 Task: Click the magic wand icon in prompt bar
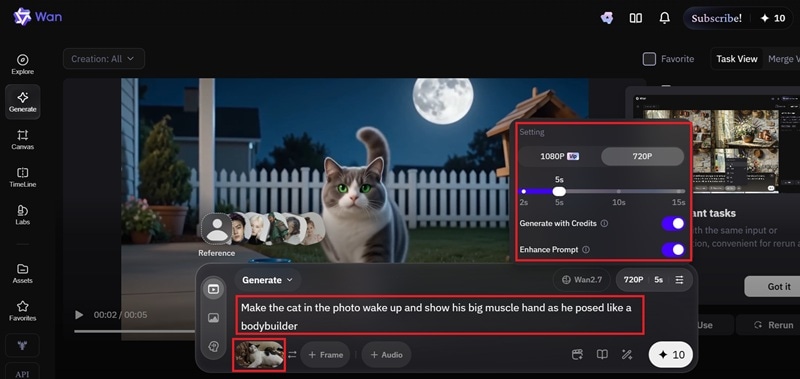[627, 355]
